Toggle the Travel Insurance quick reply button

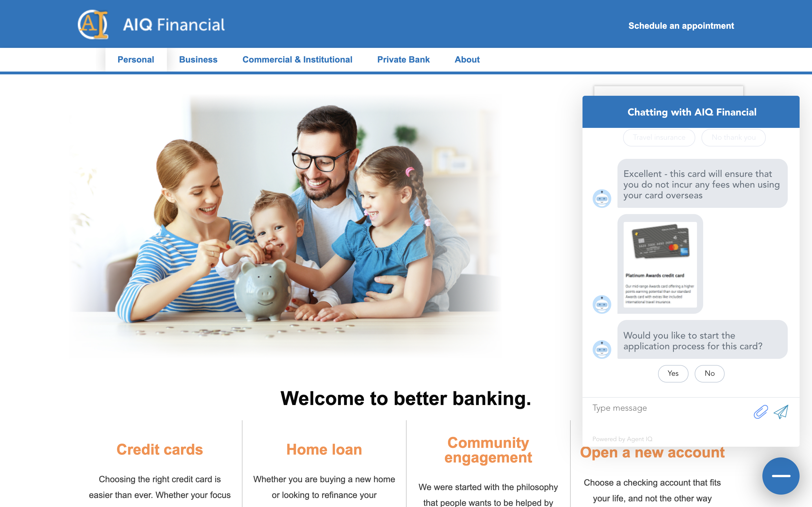point(658,137)
